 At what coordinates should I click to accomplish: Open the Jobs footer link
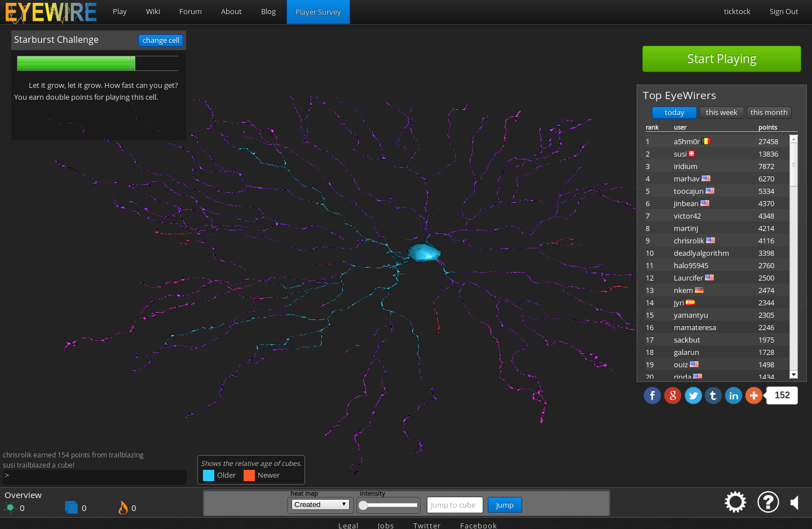386,525
